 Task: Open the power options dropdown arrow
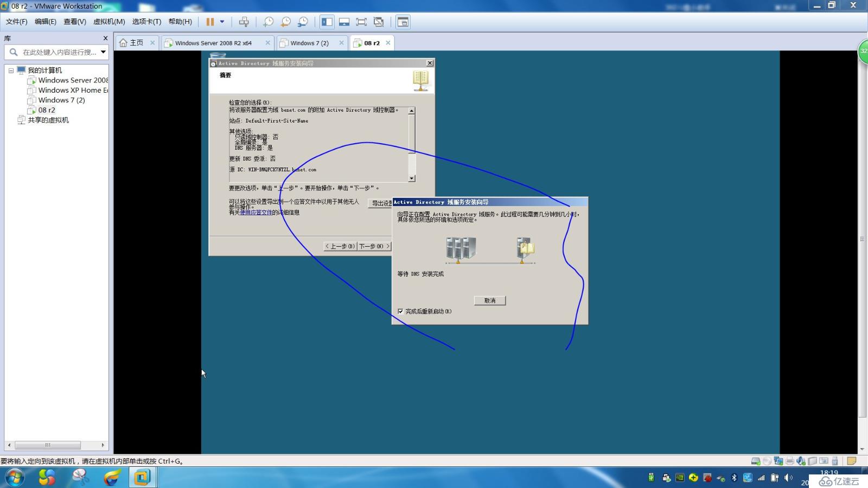coord(222,22)
